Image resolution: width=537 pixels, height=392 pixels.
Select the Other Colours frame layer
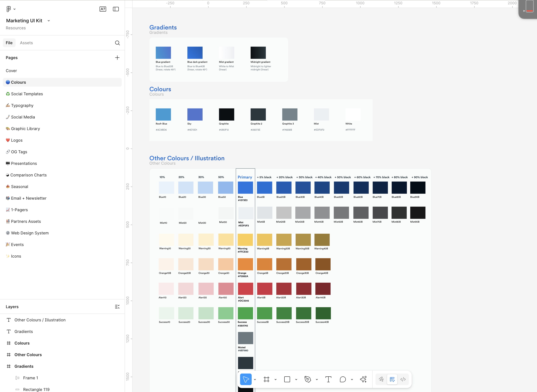pyautogui.click(x=28, y=355)
